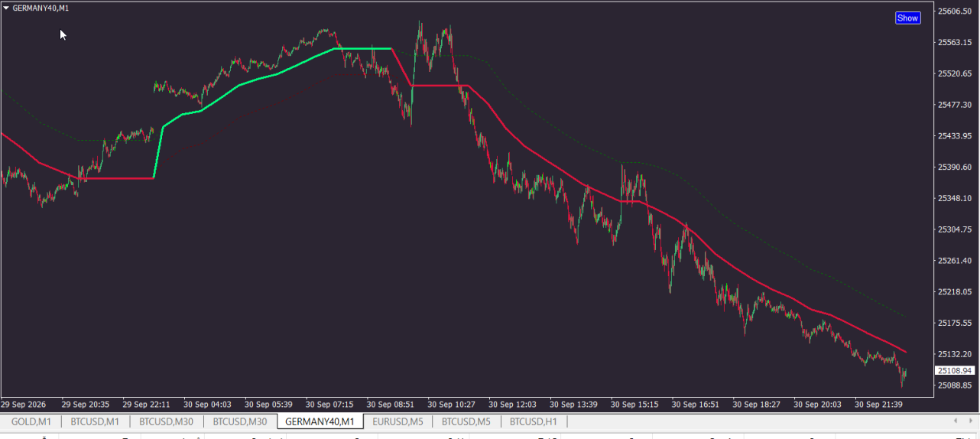
Task: Click the 30 Sep 13:39 time label
Action: (x=573, y=405)
